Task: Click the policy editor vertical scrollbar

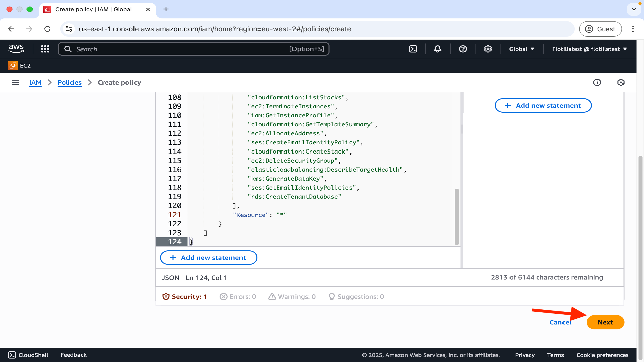Action: (457, 217)
